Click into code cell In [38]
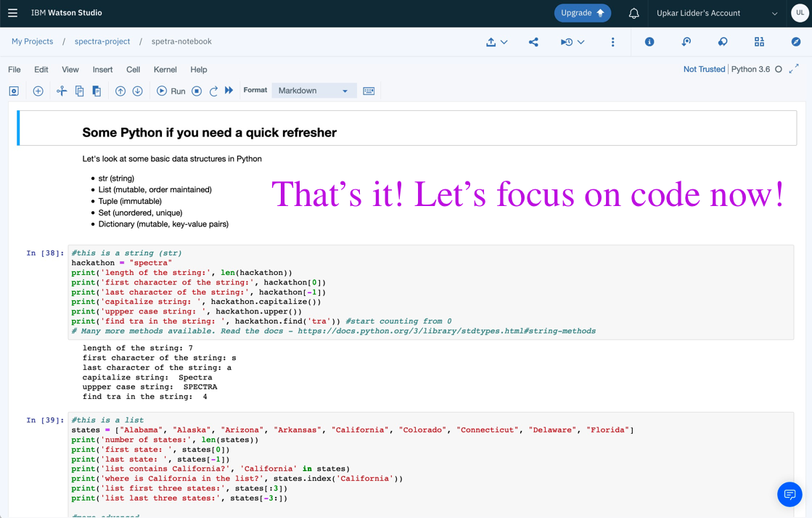 click(431, 292)
